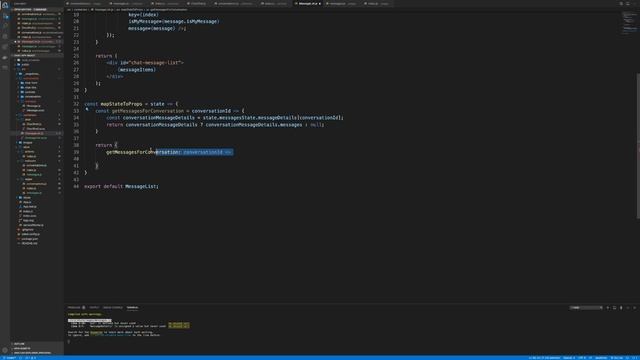The width and height of the screenshot is (640, 360).
Task: Change the Spaces indentation setting in status bar
Action: click(569, 358)
